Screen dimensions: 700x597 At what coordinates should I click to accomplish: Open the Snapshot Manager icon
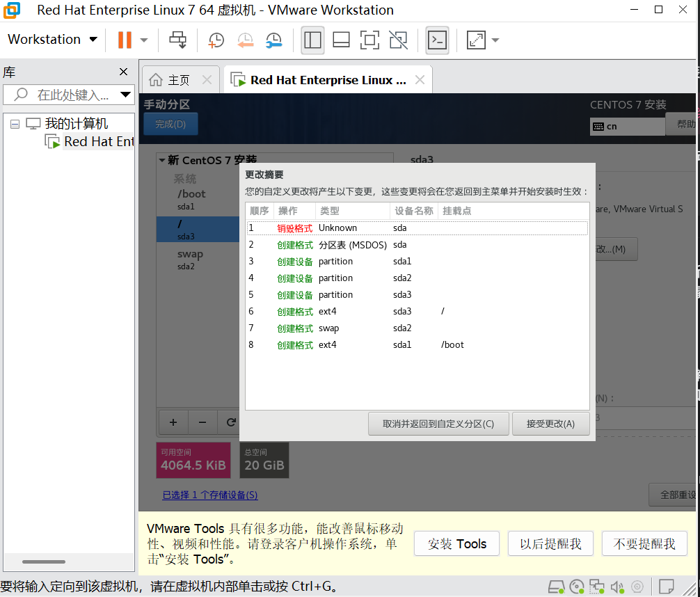point(273,40)
